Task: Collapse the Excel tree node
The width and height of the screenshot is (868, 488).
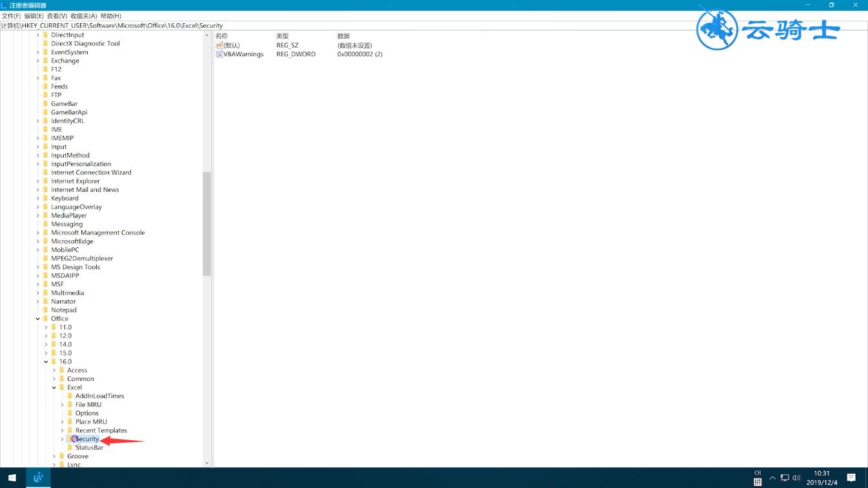Action: point(54,388)
